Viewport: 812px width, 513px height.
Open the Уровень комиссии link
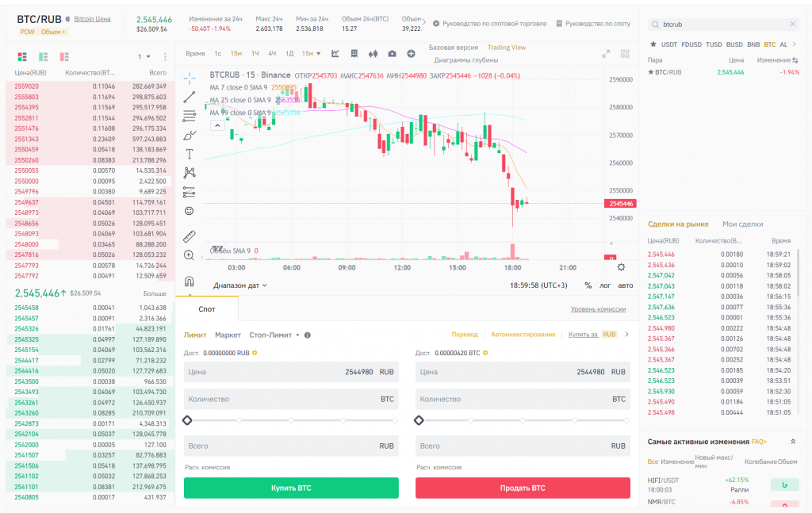[x=598, y=309]
